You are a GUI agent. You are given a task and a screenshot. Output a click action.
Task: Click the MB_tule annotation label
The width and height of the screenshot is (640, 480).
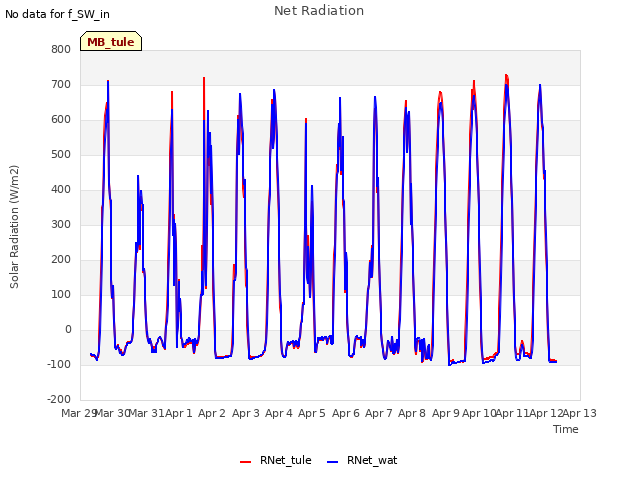[111, 41]
